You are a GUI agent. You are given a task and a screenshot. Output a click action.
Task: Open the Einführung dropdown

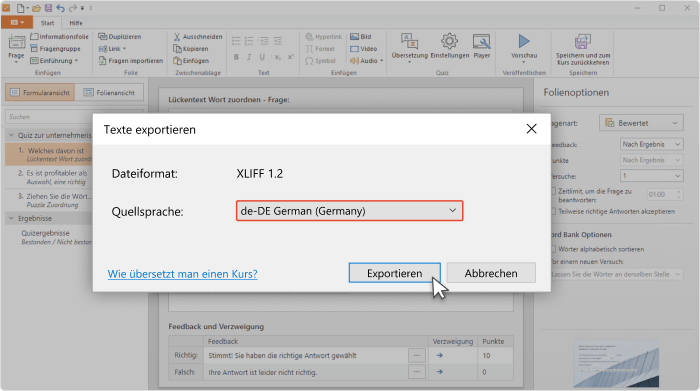point(54,61)
